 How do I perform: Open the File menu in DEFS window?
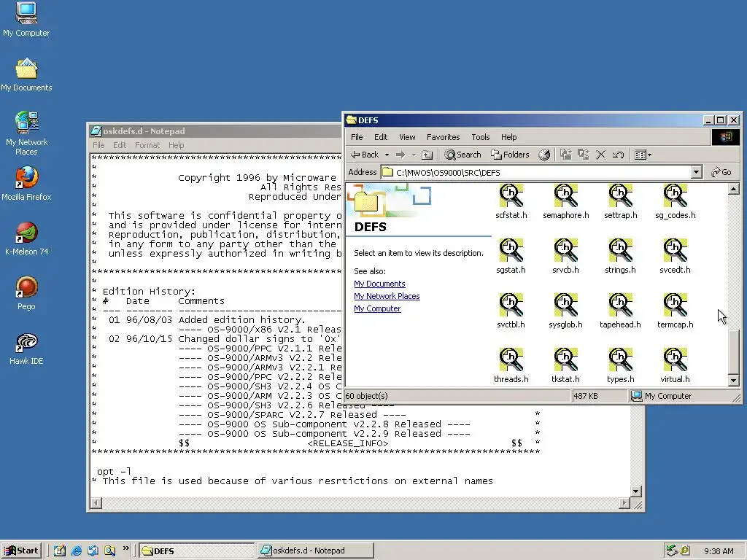point(357,137)
